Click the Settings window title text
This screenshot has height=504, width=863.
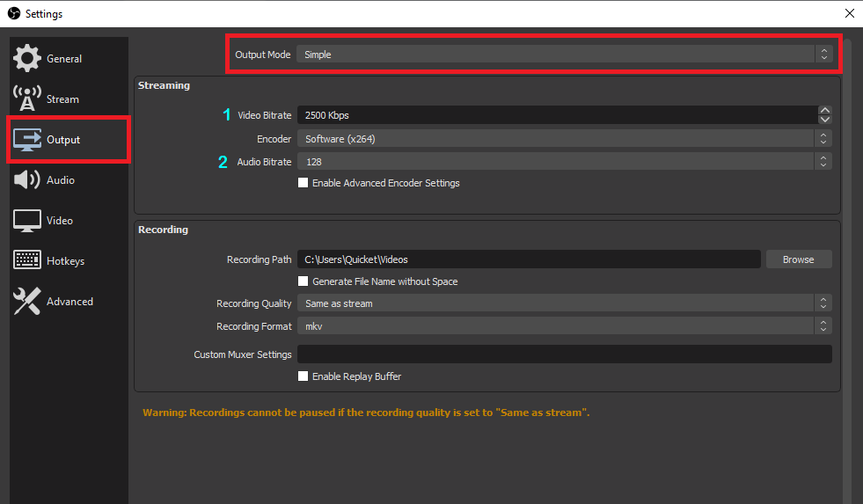(x=44, y=14)
